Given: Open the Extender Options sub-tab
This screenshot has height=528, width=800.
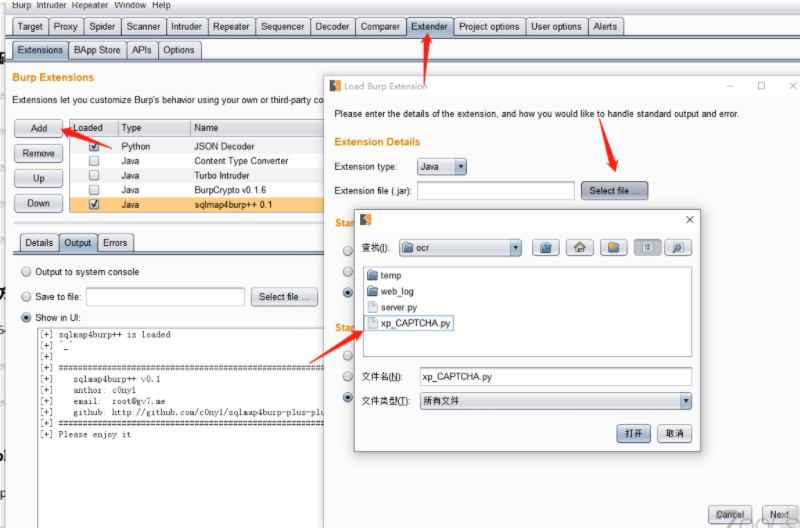Looking at the screenshot, I should pyautogui.click(x=179, y=50).
